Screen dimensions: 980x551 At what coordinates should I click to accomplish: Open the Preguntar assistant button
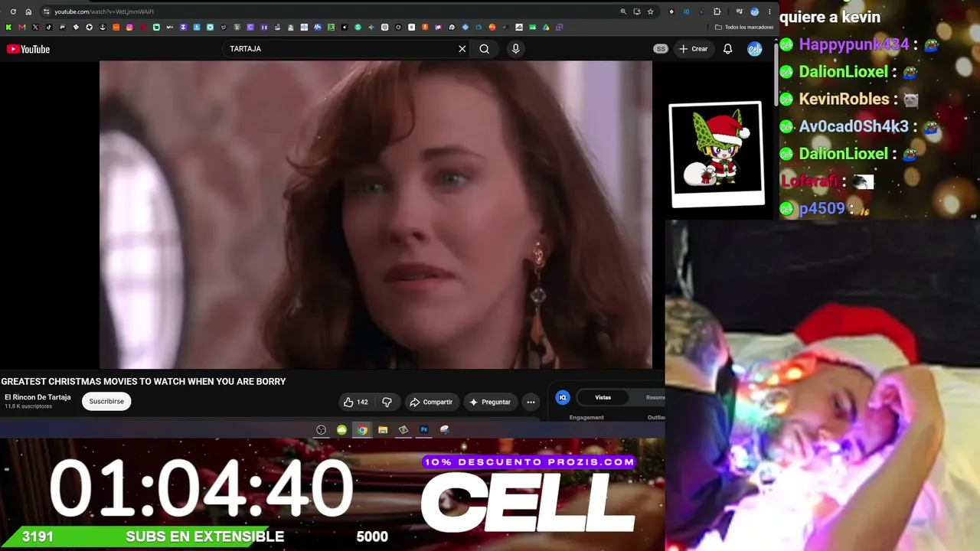click(x=490, y=402)
